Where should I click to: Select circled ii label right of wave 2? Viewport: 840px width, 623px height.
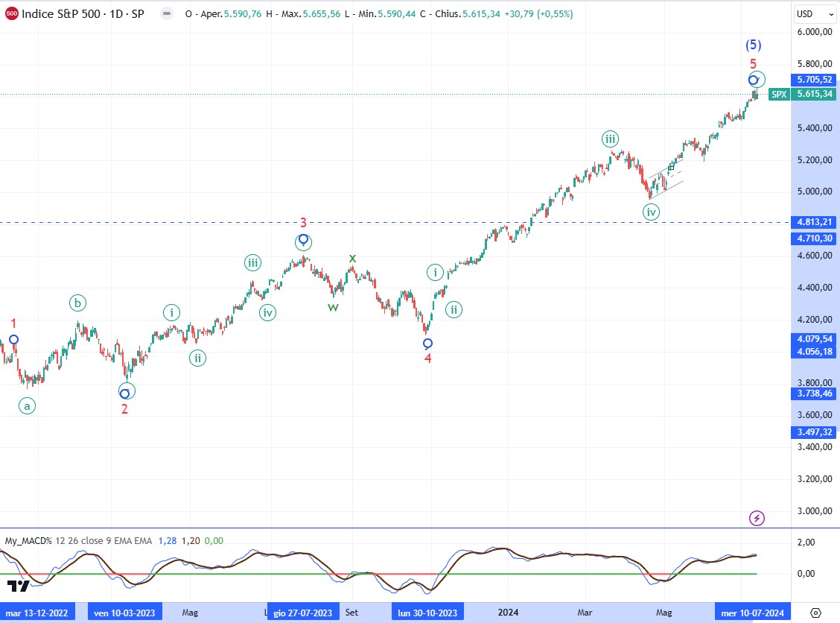[x=197, y=358]
